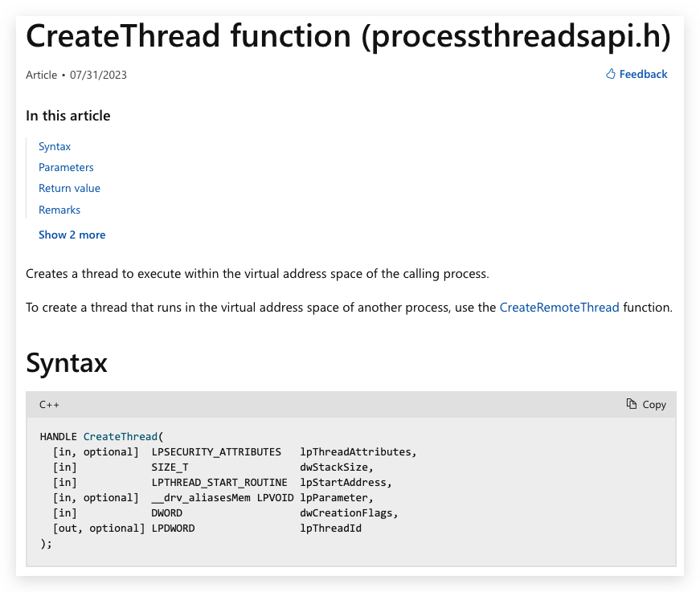Click the DWORD type in code
The width and height of the screenshot is (700, 592).
point(167,513)
